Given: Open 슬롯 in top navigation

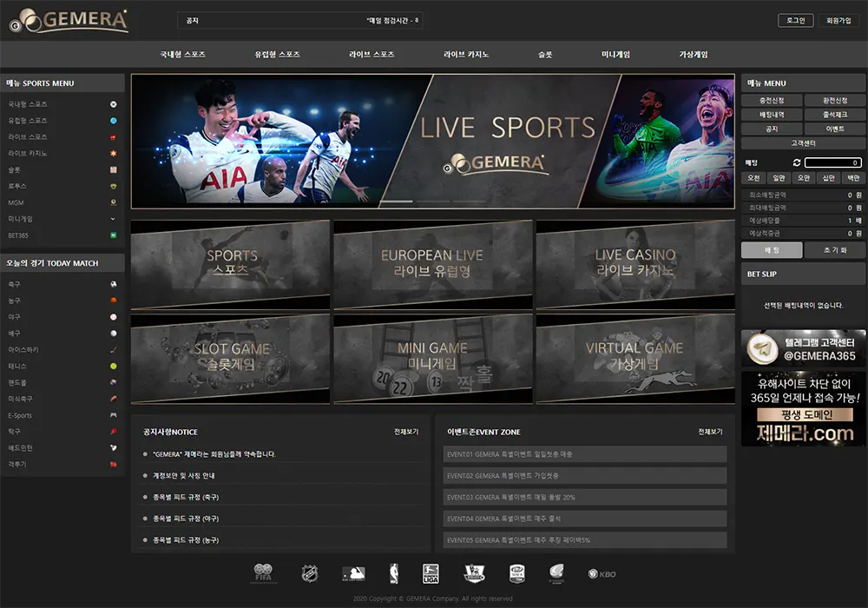Looking at the screenshot, I should point(545,54).
